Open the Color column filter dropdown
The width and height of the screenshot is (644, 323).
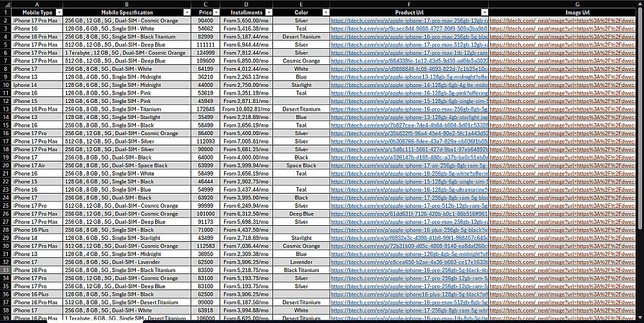coord(326,13)
